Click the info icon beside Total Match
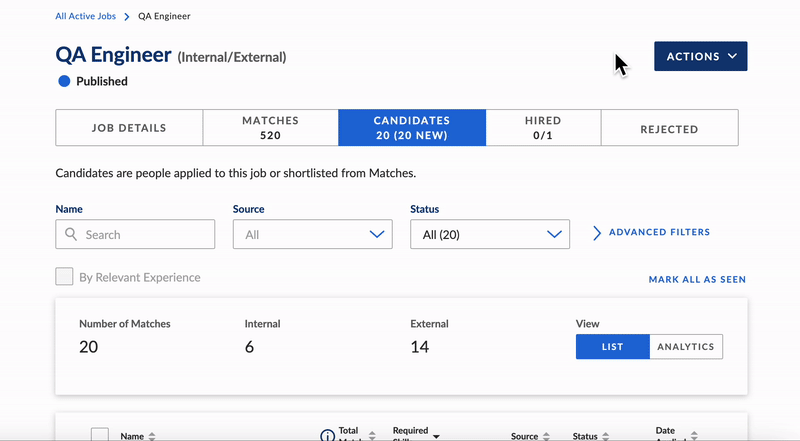800x441 pixels. tap(327, 435)
